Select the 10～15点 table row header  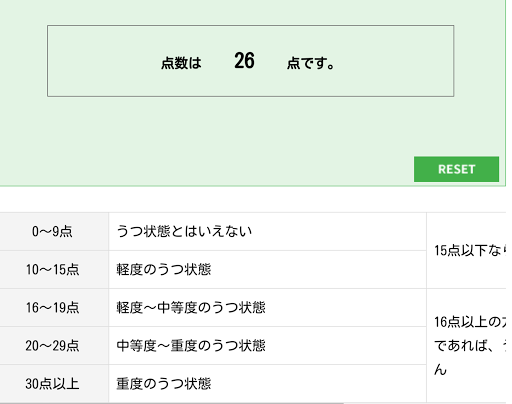tap(54, 269)
